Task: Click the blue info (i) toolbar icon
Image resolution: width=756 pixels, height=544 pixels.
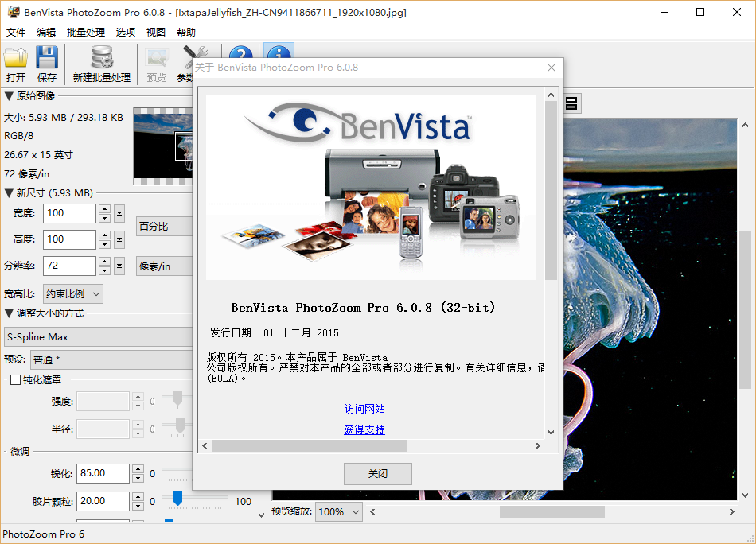Action: point(279,56)
